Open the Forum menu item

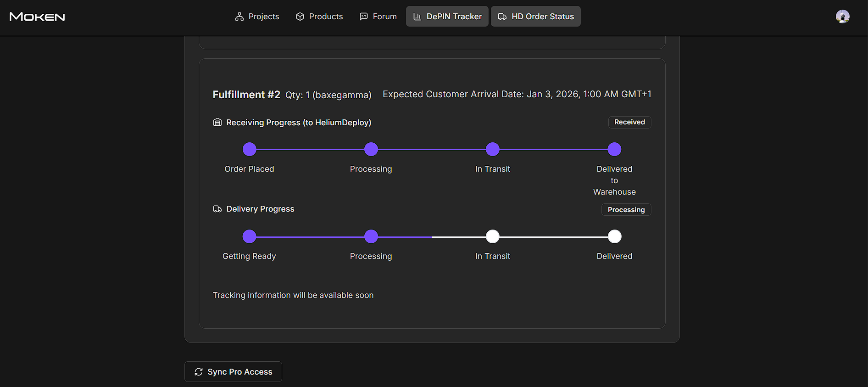click(x=378, y=17)
